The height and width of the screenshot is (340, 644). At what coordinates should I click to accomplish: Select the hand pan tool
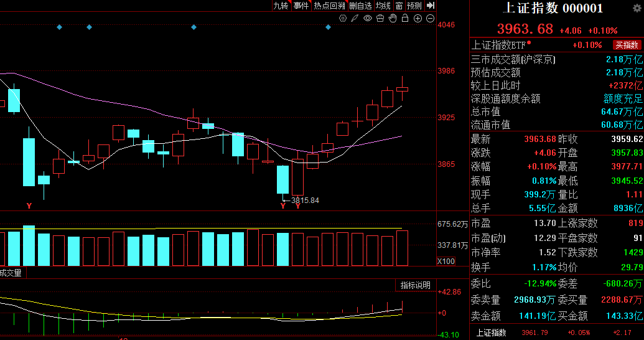tap(393, 19)
